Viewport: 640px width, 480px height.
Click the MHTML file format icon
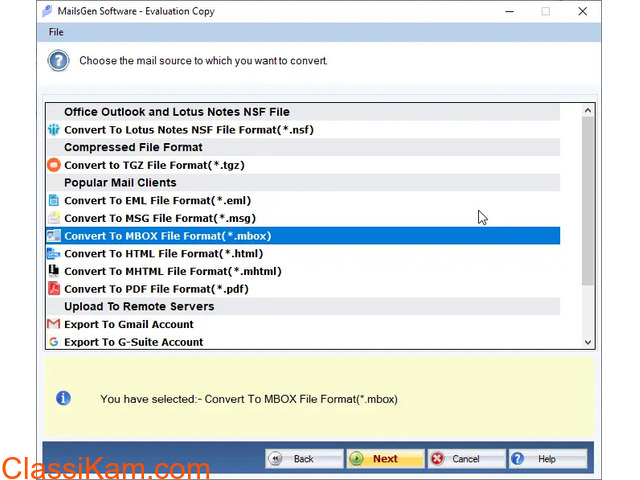(x=54, y=271)
